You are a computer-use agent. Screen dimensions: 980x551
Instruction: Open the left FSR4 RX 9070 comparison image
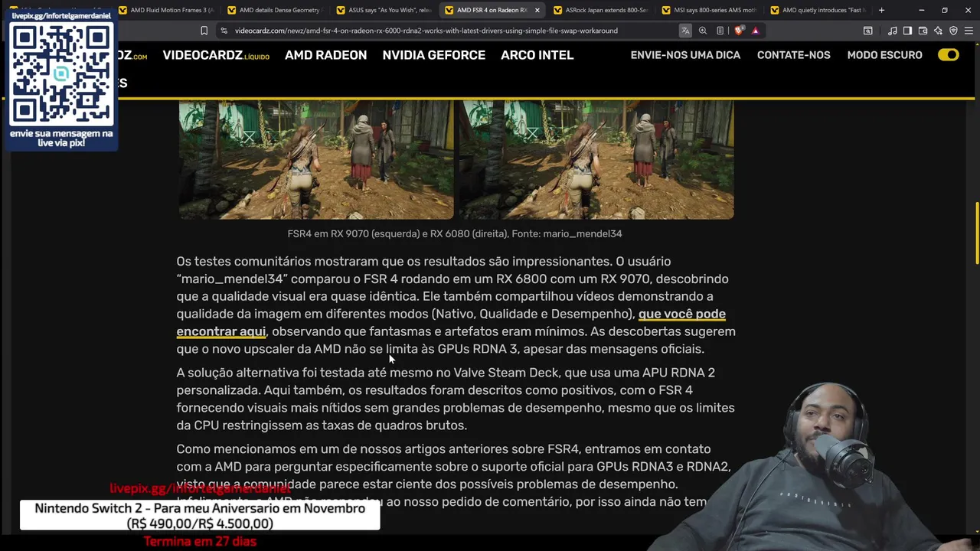[x=316, y=159]
